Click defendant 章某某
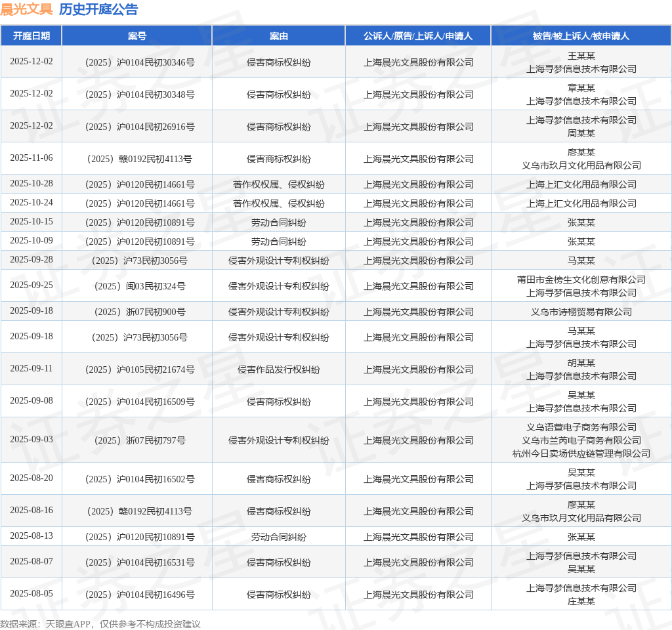 click(x=581, y=88)
